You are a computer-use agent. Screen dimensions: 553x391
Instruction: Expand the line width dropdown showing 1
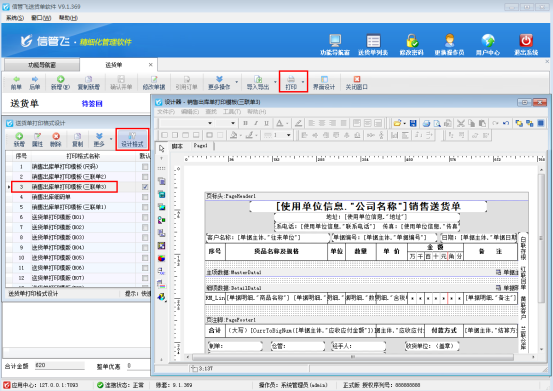click(x=288, y=135)
